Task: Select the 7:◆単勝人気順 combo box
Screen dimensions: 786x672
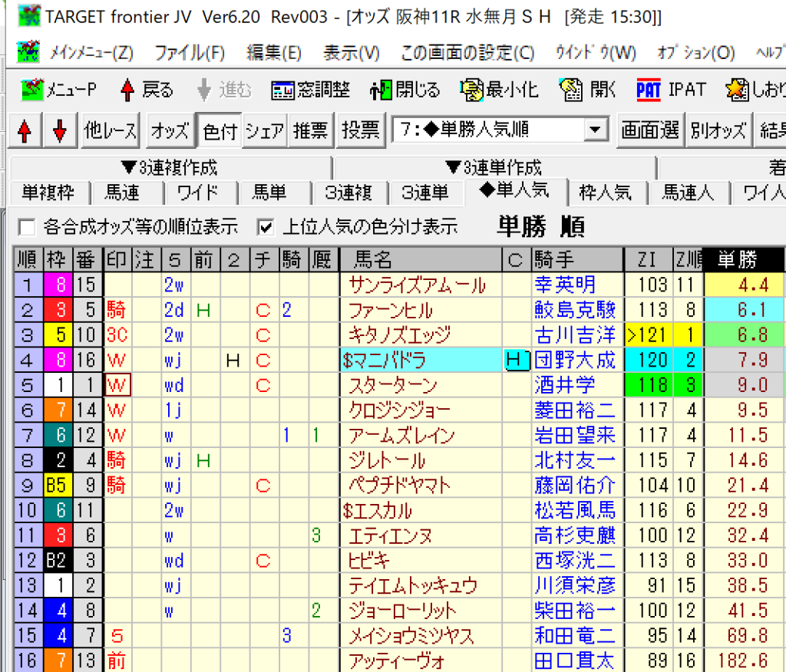Action: 500,130
